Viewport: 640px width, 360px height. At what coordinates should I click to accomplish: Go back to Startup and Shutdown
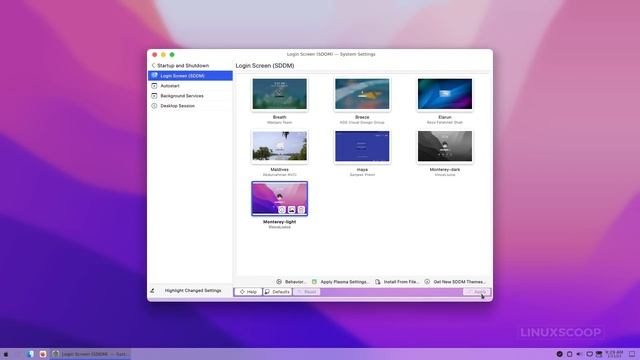click(x=180, y=65)
